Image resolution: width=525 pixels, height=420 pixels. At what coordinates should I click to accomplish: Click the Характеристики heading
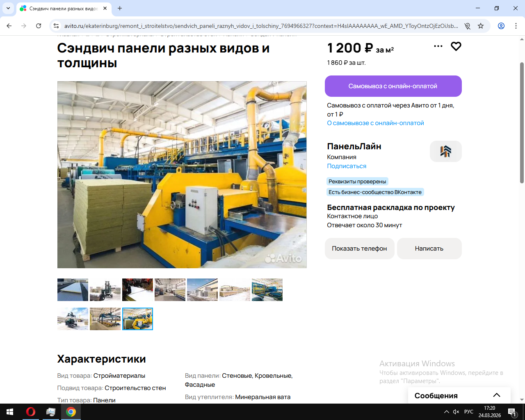tap(101, 359)
